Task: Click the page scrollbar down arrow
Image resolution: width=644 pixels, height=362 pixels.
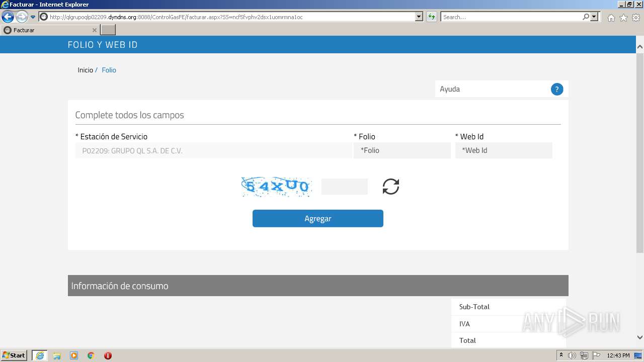Action: click(640, 338)
